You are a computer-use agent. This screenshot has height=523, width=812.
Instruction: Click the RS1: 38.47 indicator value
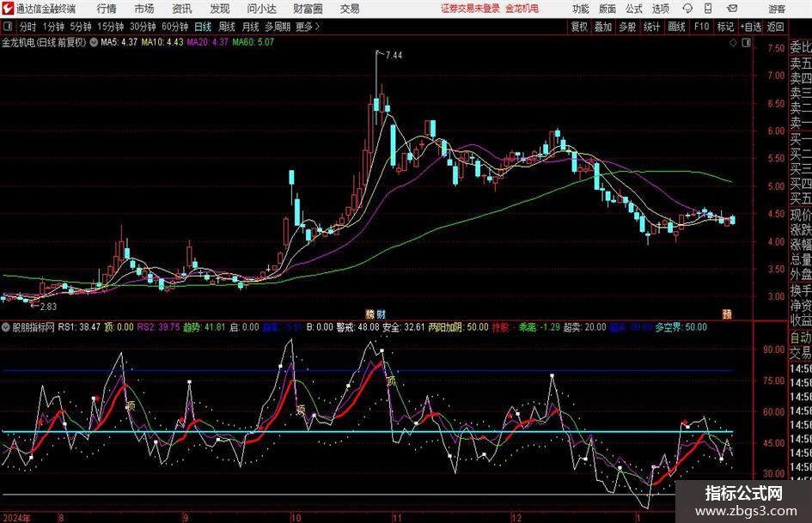pos(79,327)
